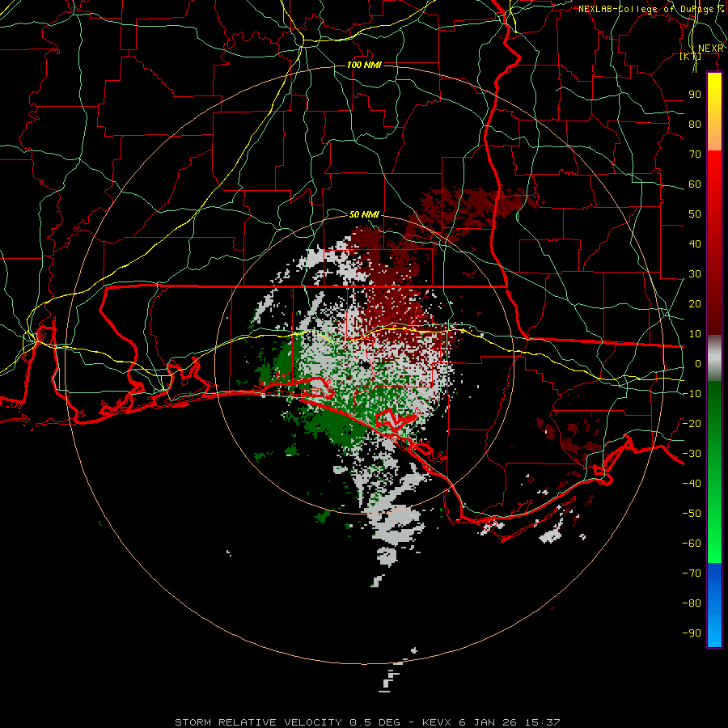The height and width of the screenshot is (728, 728).
Task: Click the "-60" velocity scale label
Action: pyautogui.click(x=692, y=544)
